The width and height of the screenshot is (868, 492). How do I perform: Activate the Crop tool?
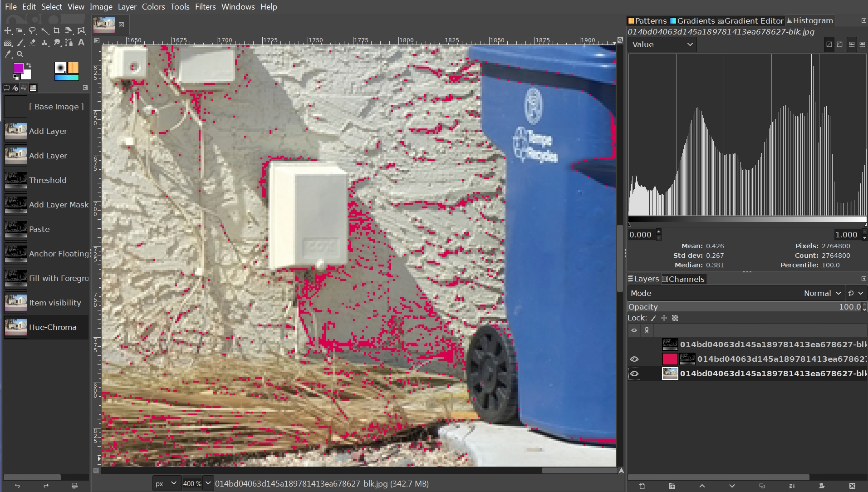click(57, 31)
